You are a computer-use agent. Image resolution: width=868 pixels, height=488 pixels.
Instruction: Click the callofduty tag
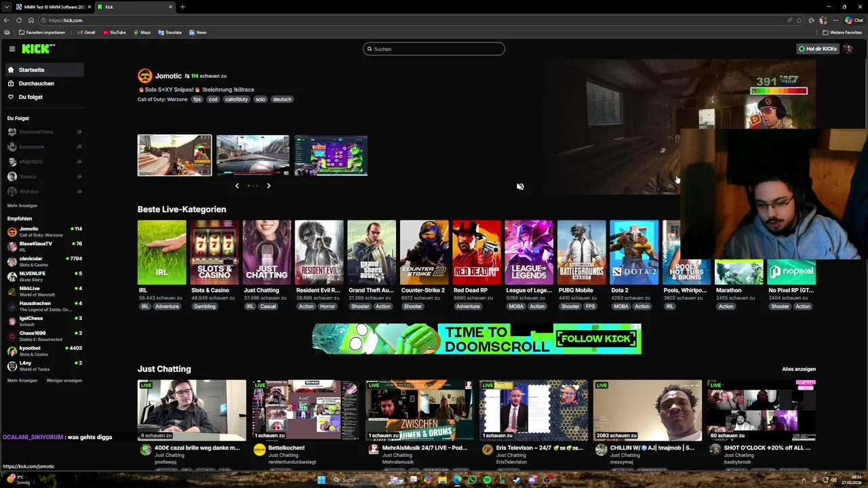point(237,99)
